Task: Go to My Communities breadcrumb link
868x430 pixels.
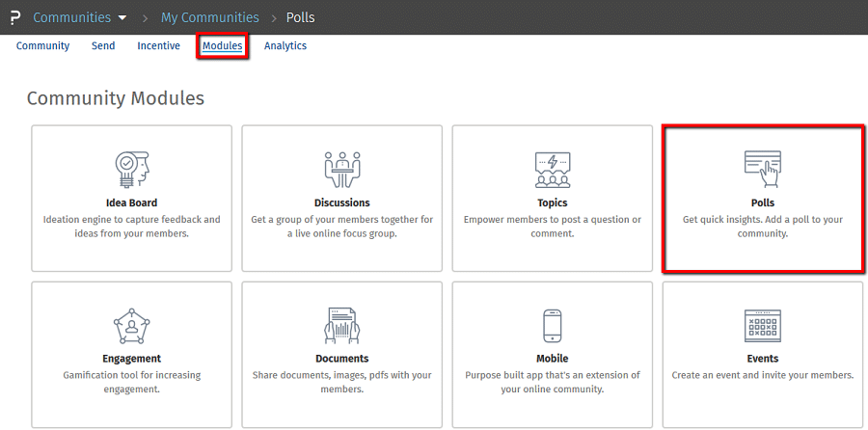Action: pos(210,17)
